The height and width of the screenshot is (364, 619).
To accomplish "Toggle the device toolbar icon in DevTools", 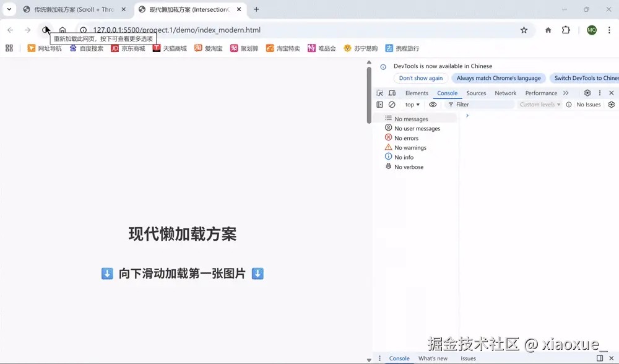I will click(x=391, y=93).
